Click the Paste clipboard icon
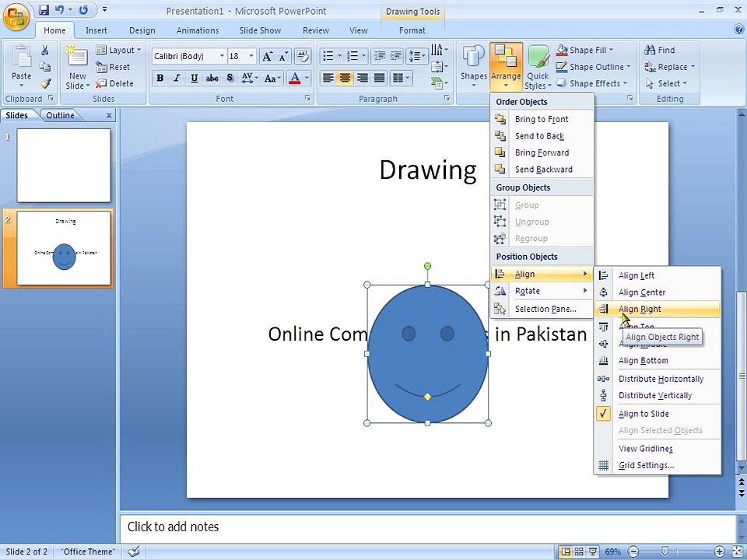Screen dimensions: 747x560 click(22, 57)
